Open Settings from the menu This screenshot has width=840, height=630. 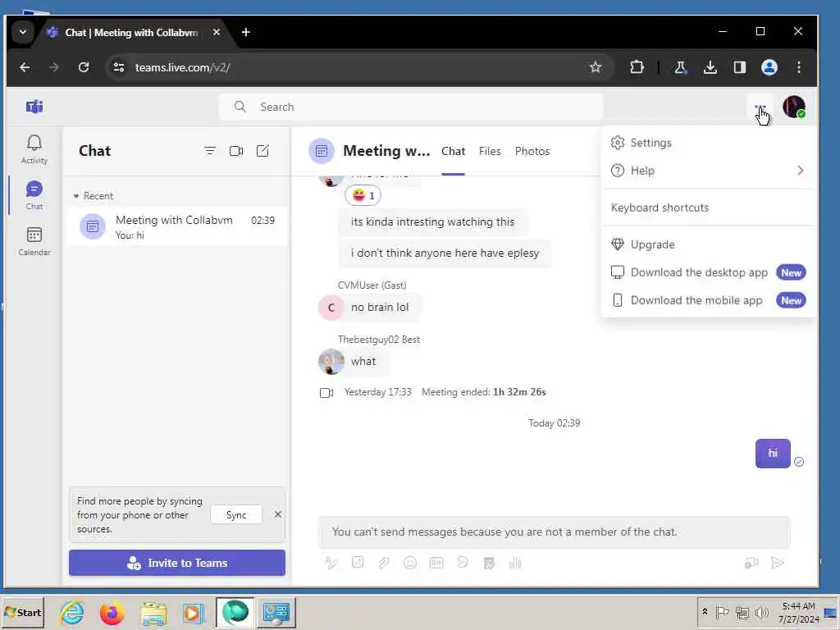(709, 143)
